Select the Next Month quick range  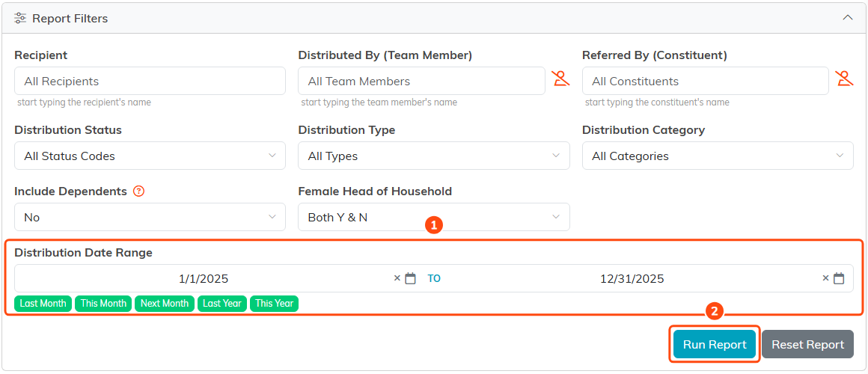point(165,304)
